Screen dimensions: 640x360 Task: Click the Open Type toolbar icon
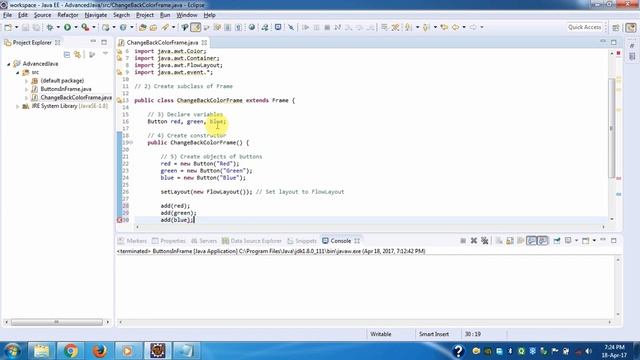pyautogui.click(x=142, y=27)
